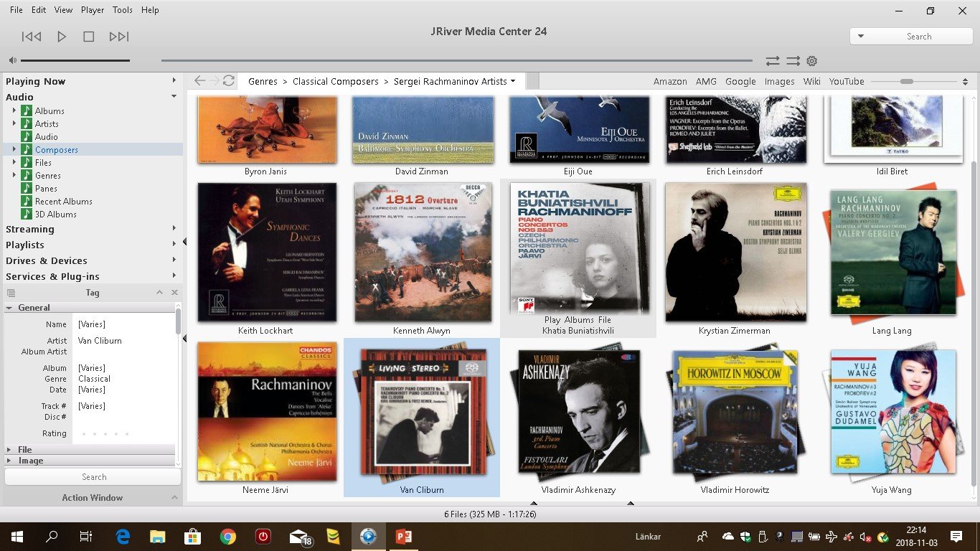Toggle shuffle playback mode icon
The height and width of the screenshot is (551, 980).
click(x=793, y=61)
